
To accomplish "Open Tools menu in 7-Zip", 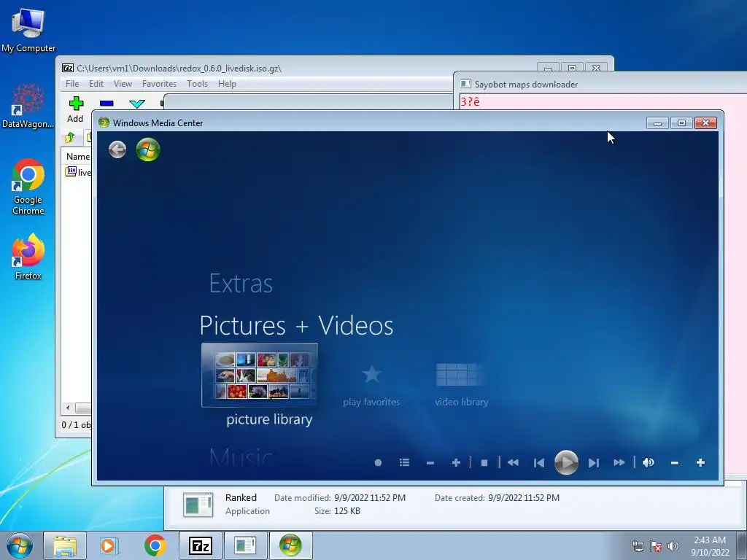I will coord(197,84).
